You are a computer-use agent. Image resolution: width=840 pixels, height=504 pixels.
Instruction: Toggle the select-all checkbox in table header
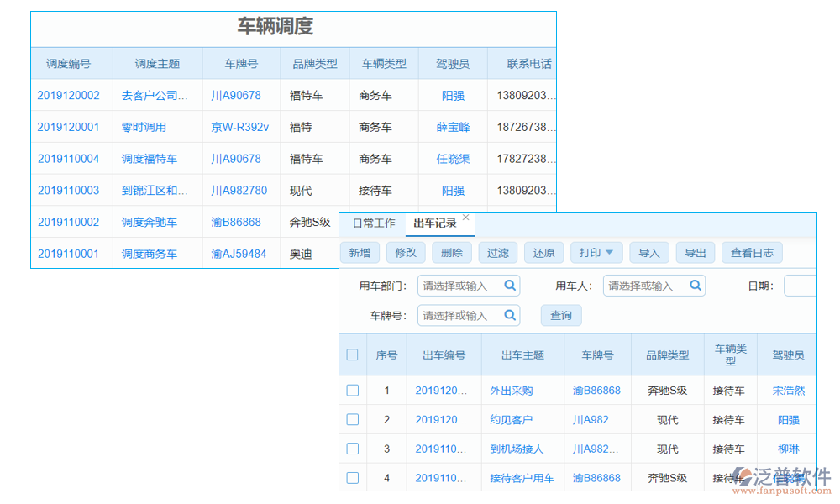point(352,354)
